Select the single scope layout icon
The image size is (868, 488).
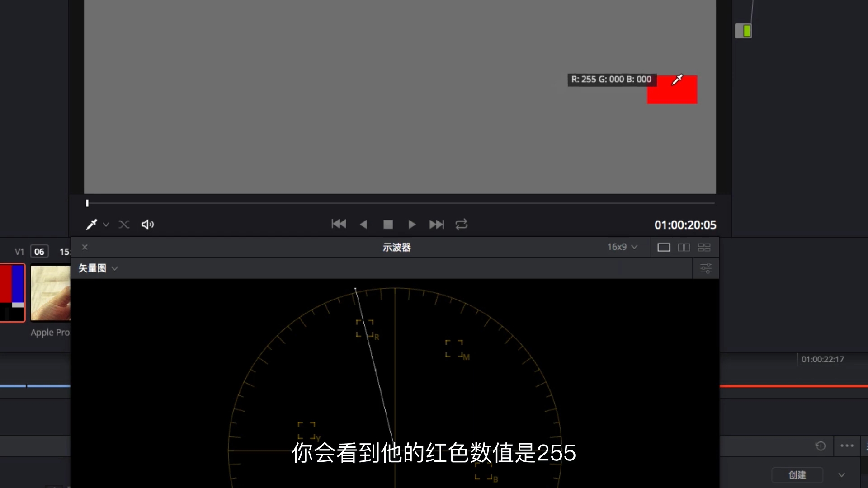[663, 247]
